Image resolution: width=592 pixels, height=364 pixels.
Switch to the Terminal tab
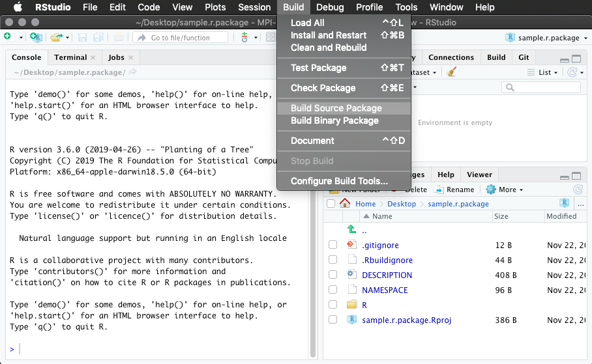point(70,57)
